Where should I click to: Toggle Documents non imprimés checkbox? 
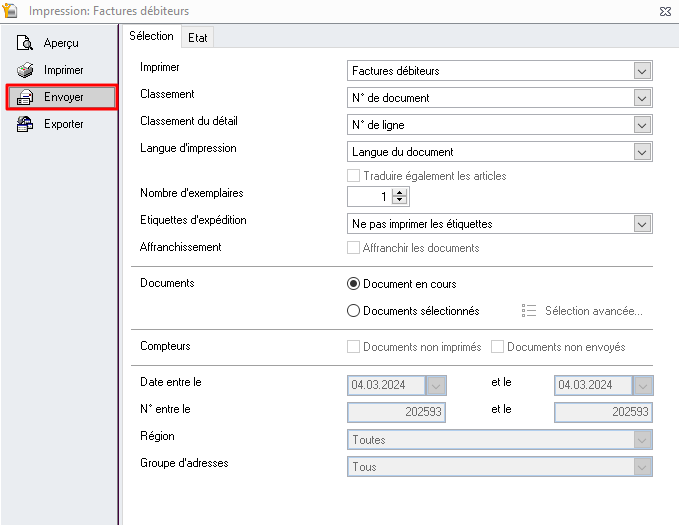(353, 347)
